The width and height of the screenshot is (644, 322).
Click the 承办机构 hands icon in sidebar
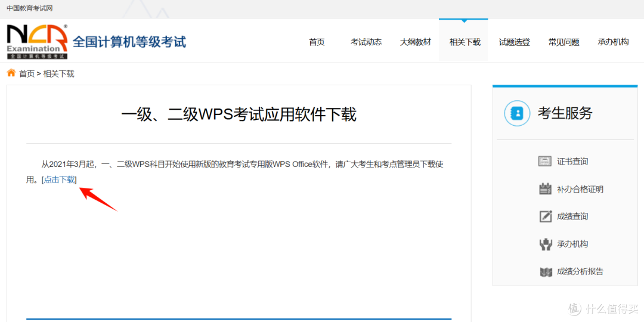(545, 244)
